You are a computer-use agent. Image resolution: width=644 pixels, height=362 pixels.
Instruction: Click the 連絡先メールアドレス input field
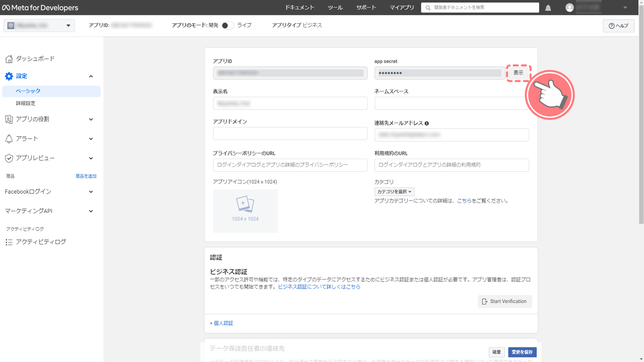(x=451, y=135)
